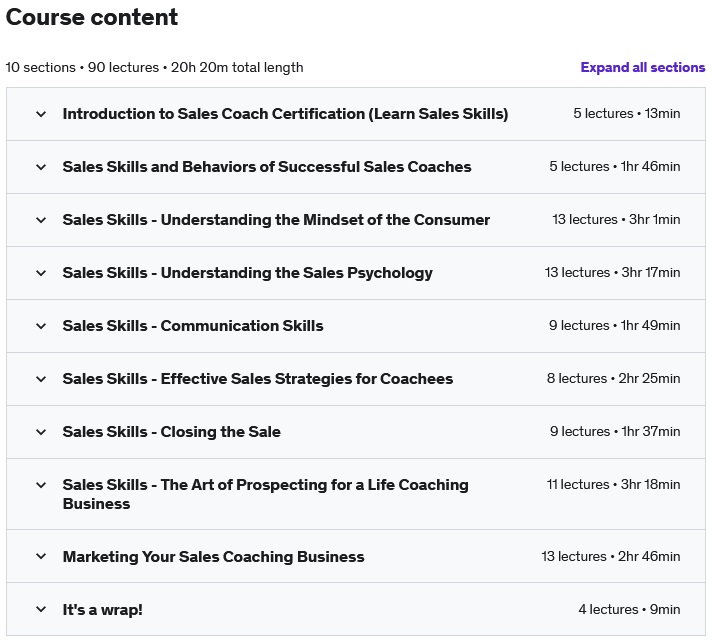Toggle chevron next to Communication Skills section
Viewport: 714px width, 641px height.
pos(41,326)
